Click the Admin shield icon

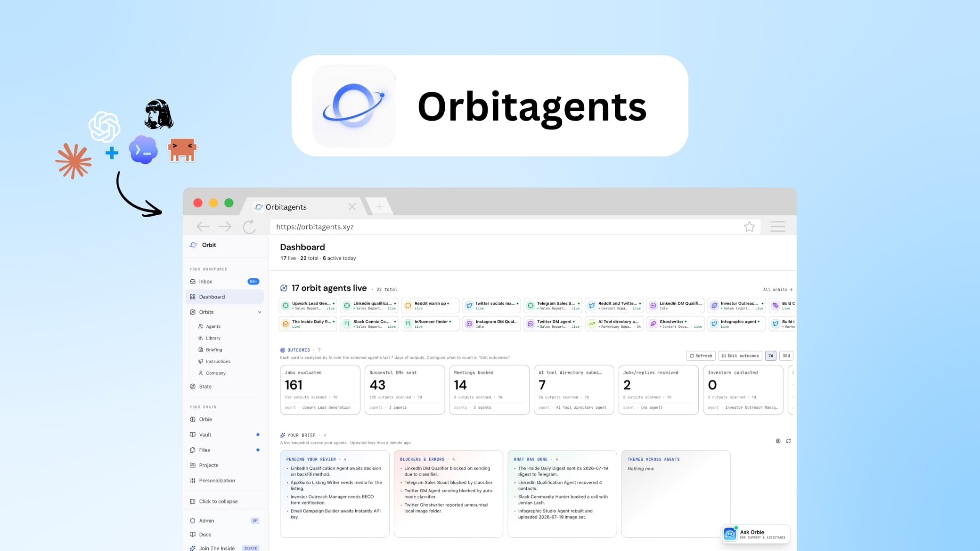pos(193,521)
